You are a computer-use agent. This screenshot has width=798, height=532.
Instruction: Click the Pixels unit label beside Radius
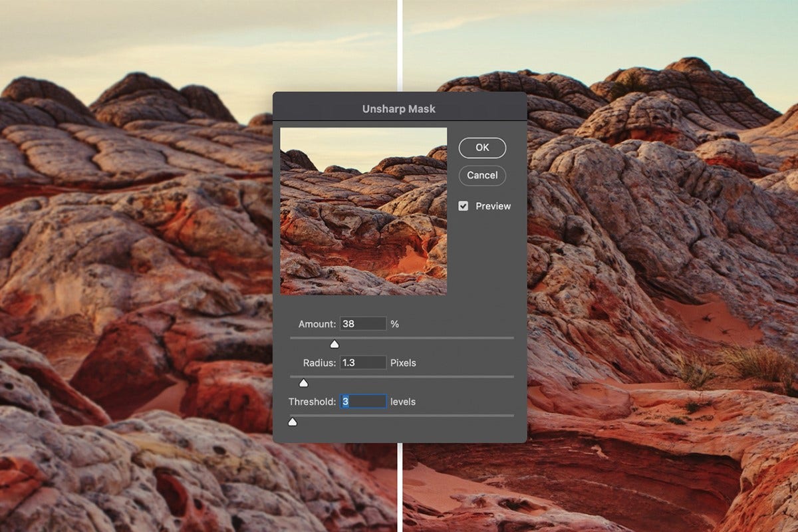[402, 362]
